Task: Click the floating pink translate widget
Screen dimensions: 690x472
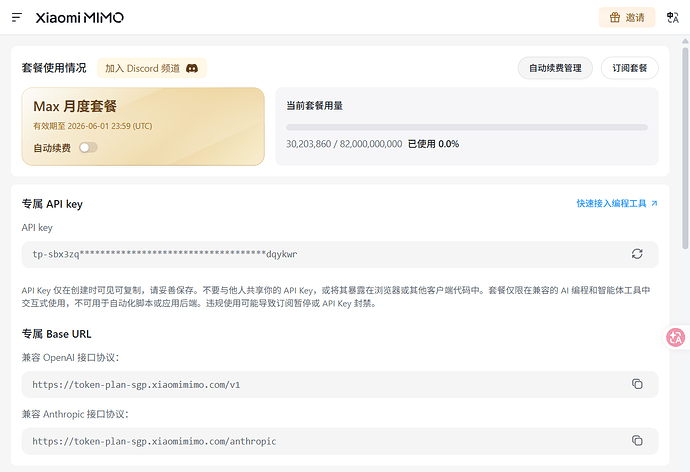Action: [x=675, y=338]
